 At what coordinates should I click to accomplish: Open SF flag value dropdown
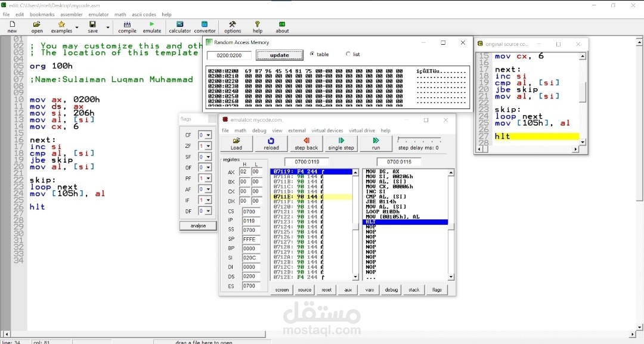pos(209,157)
